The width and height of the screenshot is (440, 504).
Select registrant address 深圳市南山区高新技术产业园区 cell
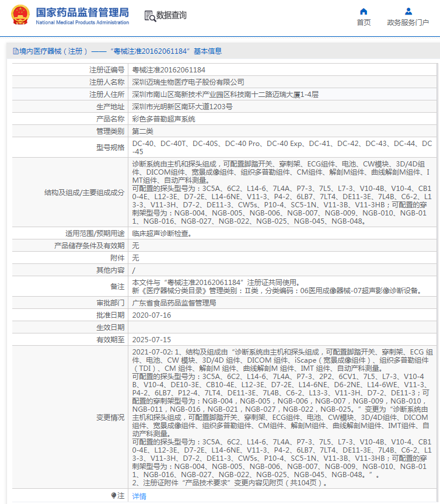[225, 94]
